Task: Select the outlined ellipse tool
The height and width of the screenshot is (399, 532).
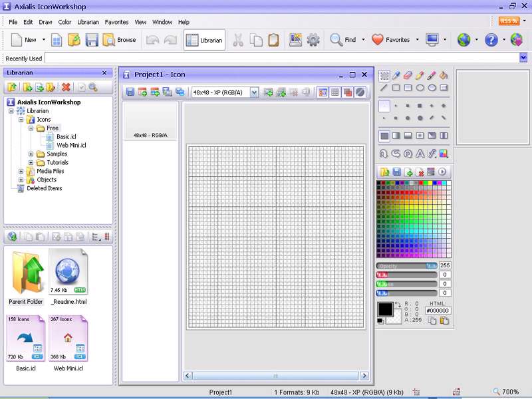Action: (420, 88)
